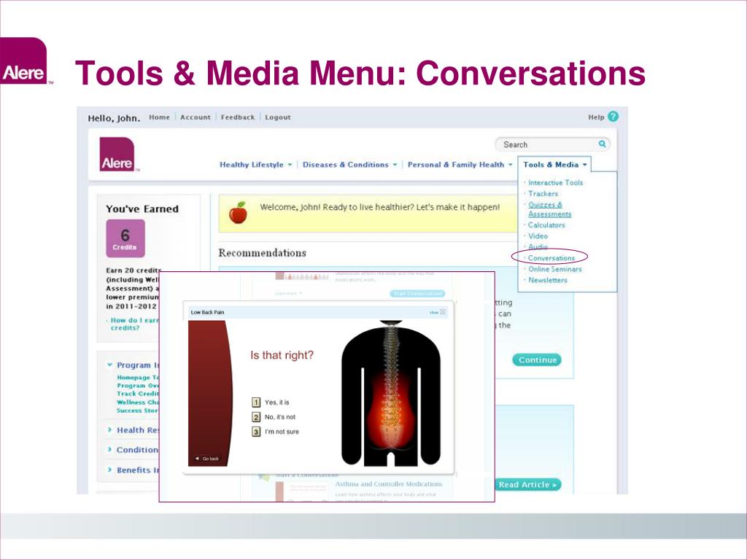Open Personal & Family Health dropdown
The height and width of the screenshot is (560, 747).
pyautogui.click(x=460, y=165)
